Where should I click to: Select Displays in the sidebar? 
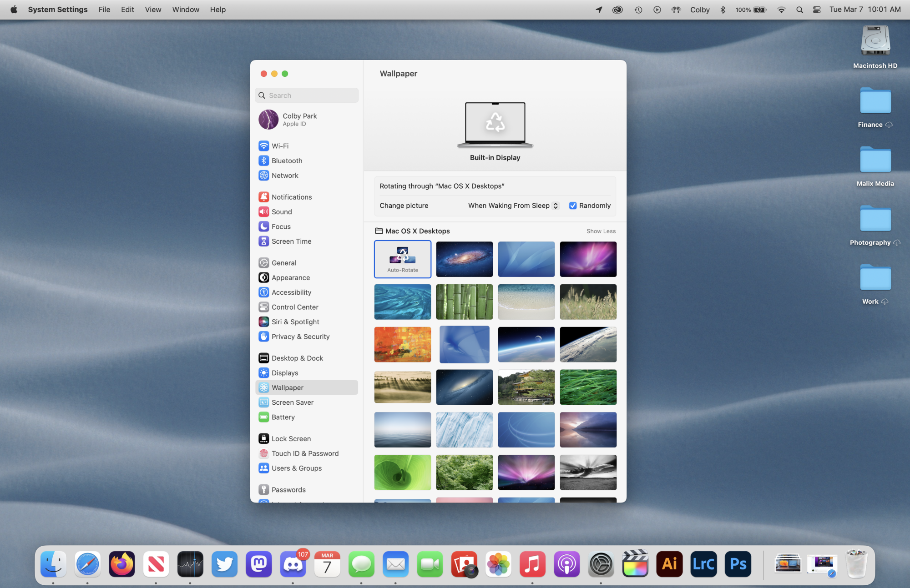click(x=285, y=373)
